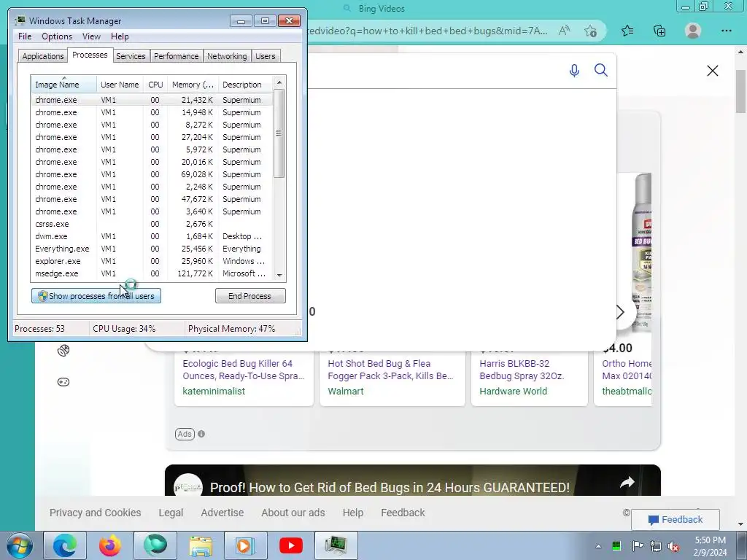The image size is (747, 560).
Task: Open the Harris BLKBB-32 Bedbug Spray link
Action: point(522,370)
